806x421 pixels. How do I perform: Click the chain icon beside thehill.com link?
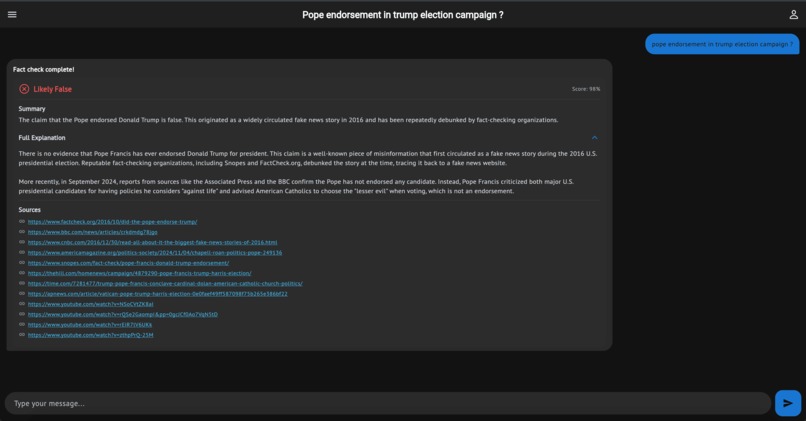click(22, 273)
